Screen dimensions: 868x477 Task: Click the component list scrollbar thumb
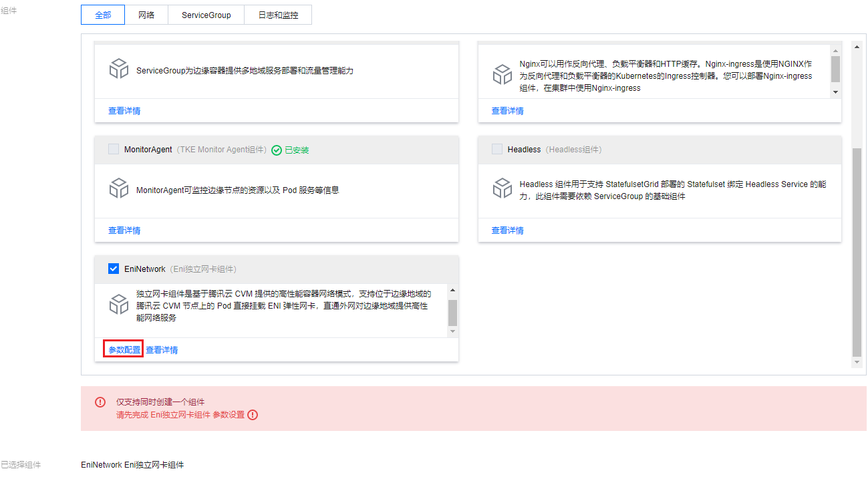(857, 253)
